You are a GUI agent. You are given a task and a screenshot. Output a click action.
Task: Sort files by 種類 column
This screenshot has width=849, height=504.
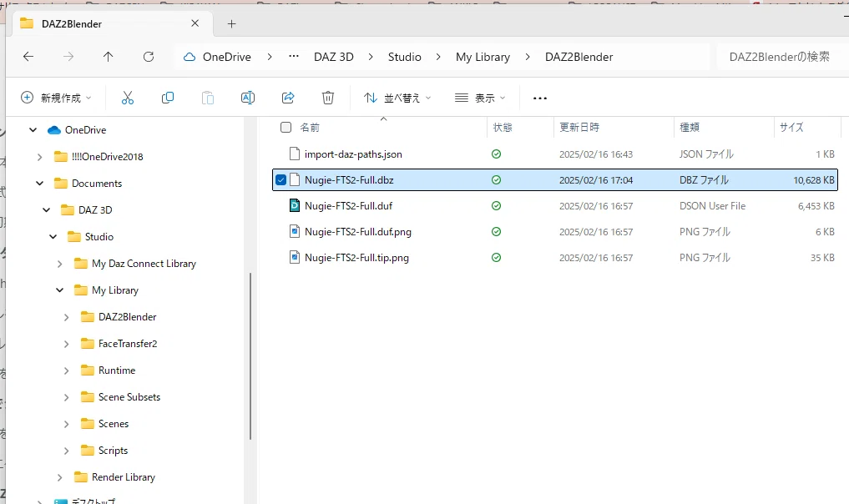pyautogui.click(x=690, y=127)
